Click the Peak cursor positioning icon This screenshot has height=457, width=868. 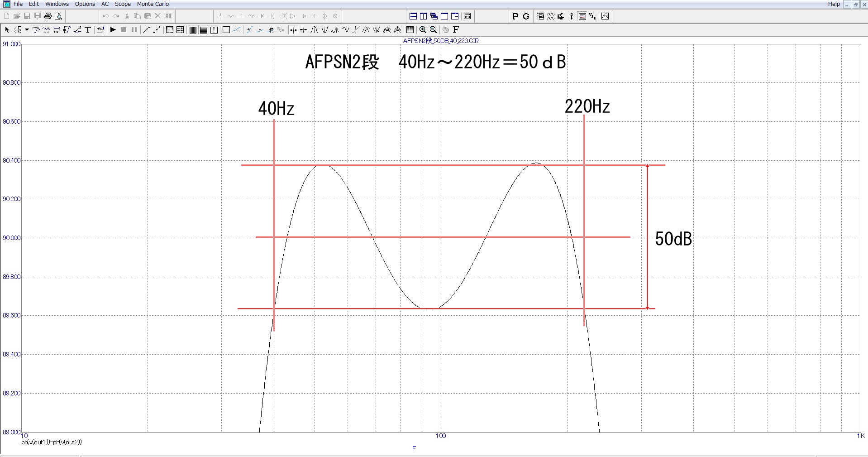coord(314,30)
